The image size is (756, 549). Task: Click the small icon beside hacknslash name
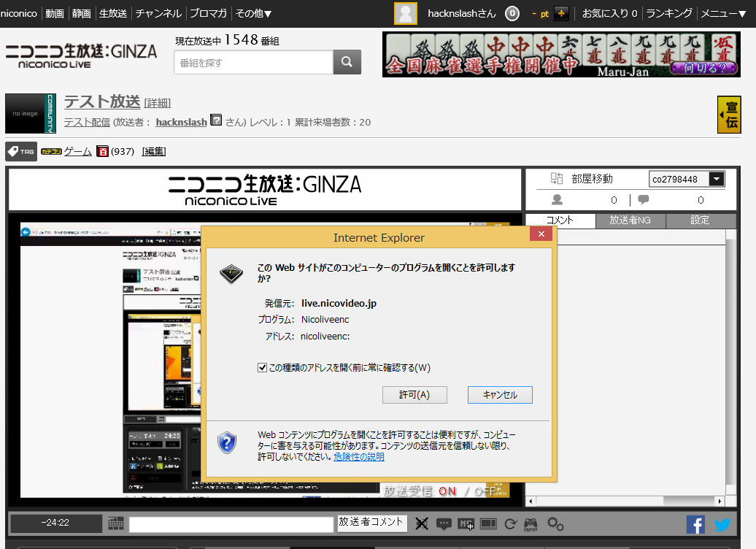click(217, 120)
